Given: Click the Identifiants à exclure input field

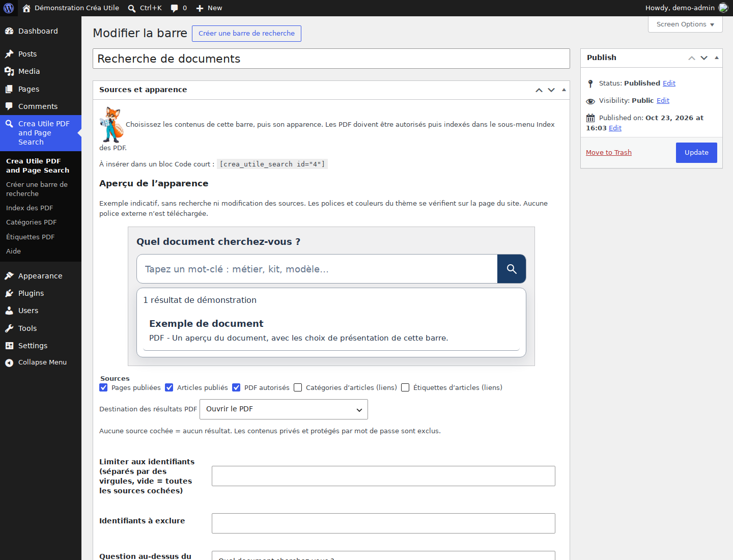Looking at the screenshot, I should click(x=383, y=523).
